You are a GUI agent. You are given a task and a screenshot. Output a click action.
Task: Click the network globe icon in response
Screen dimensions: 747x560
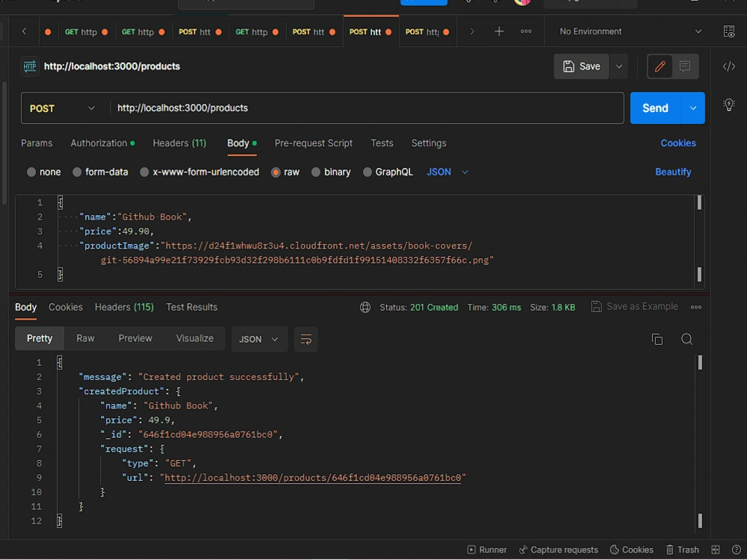[365, 307]
